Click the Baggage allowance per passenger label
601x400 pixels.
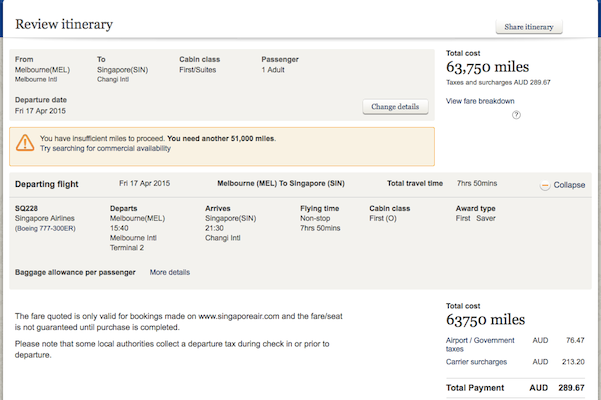(75, 272)
